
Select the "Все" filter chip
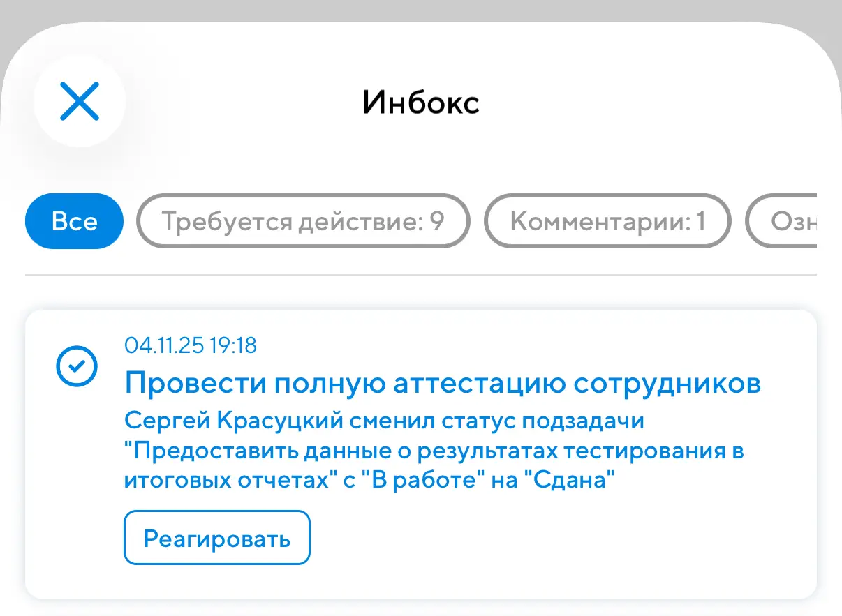click(x=74, y=222)
